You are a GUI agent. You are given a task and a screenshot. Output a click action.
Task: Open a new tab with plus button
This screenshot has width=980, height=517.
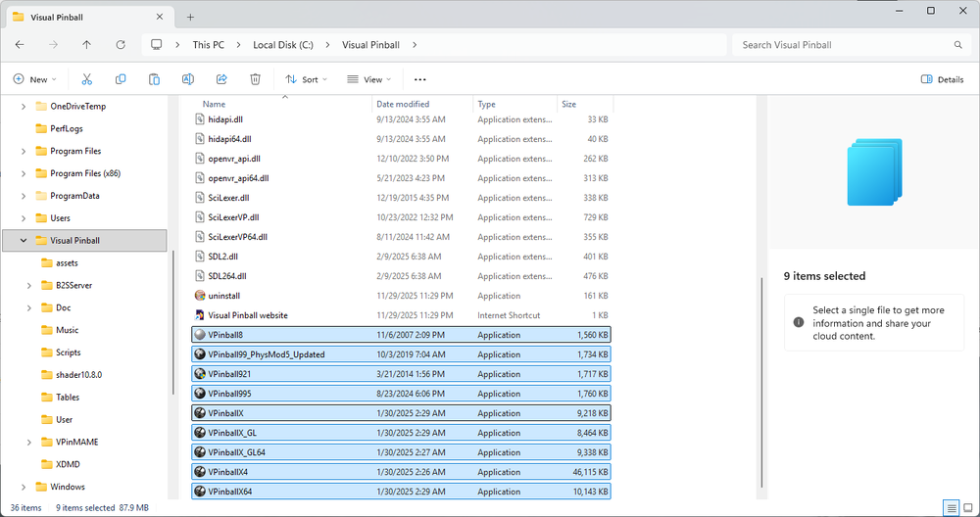click(191, 17)
